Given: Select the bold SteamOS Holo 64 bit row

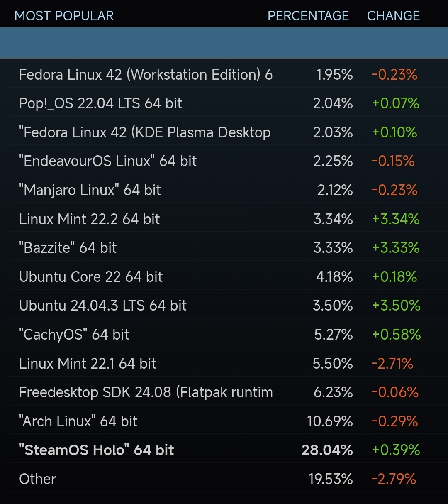Looking at the screenshot, I should pyautogui.click(x=97, y=450).
